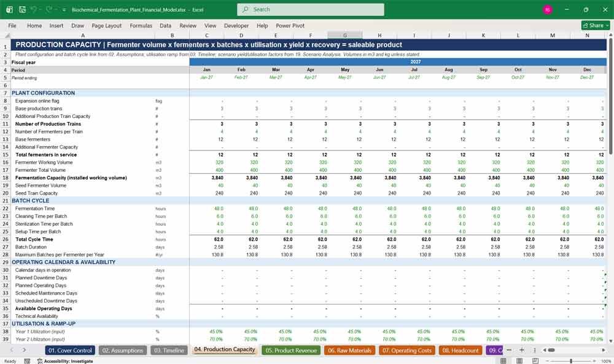Screen dimensions: 614x364
Task: Click the Share button
Action: pyautogui.click(x=596, y=25)
